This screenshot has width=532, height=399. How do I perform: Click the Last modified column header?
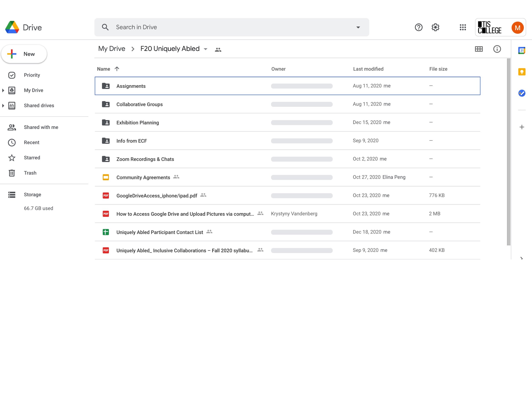tap(368, 69)
